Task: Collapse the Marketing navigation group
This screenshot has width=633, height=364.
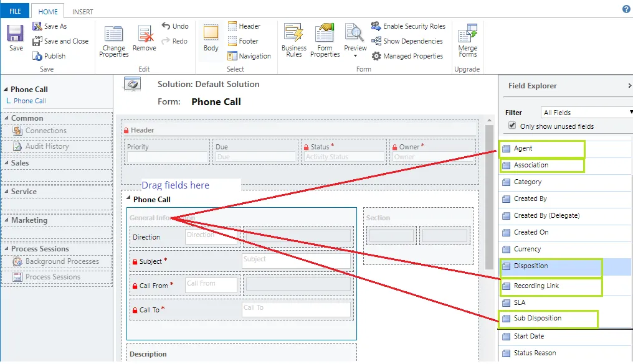Action: tap(6, 220)
